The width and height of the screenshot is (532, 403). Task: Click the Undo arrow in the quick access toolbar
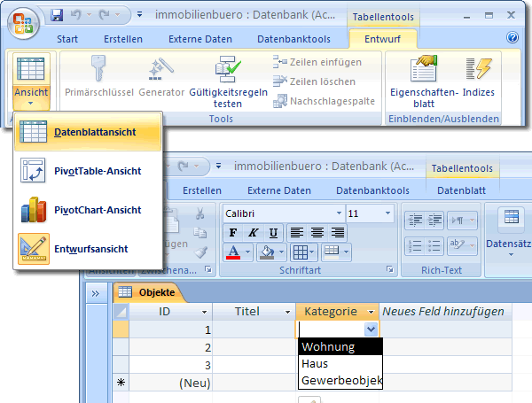pos(76,15)
